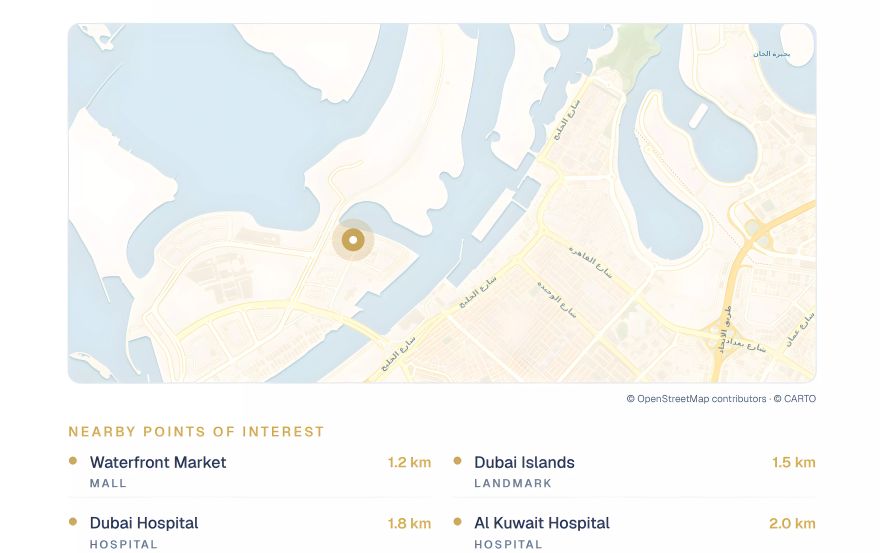This screenshot has height=553, width=880.
Task: Click the LANDMARK category label
Action: (513, 483)
